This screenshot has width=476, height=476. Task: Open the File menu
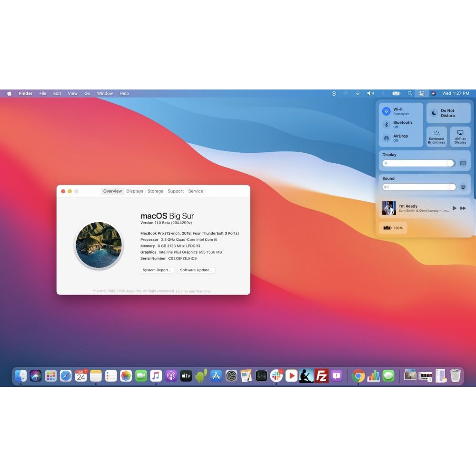[43, 93]
